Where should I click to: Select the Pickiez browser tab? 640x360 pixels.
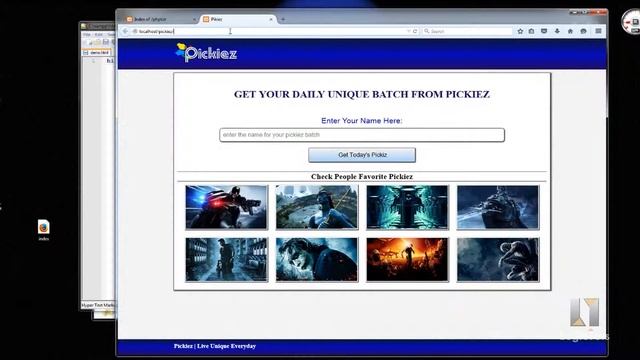tap(239, 19)
